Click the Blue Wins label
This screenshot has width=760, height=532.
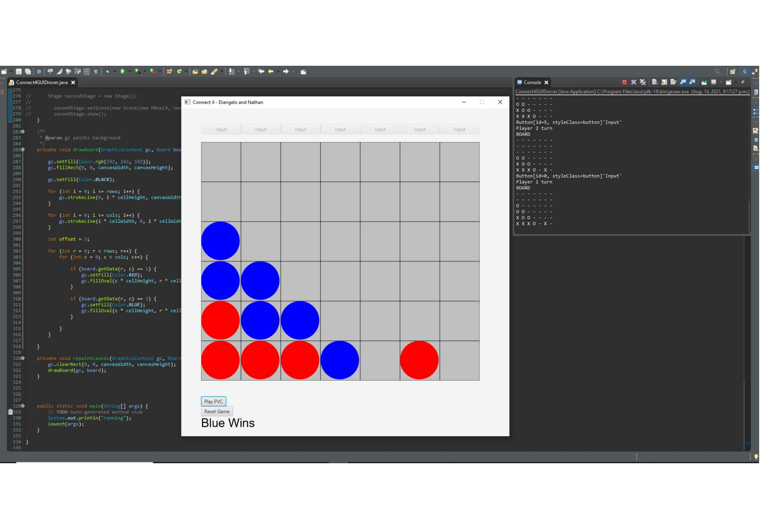pos(228,423)
